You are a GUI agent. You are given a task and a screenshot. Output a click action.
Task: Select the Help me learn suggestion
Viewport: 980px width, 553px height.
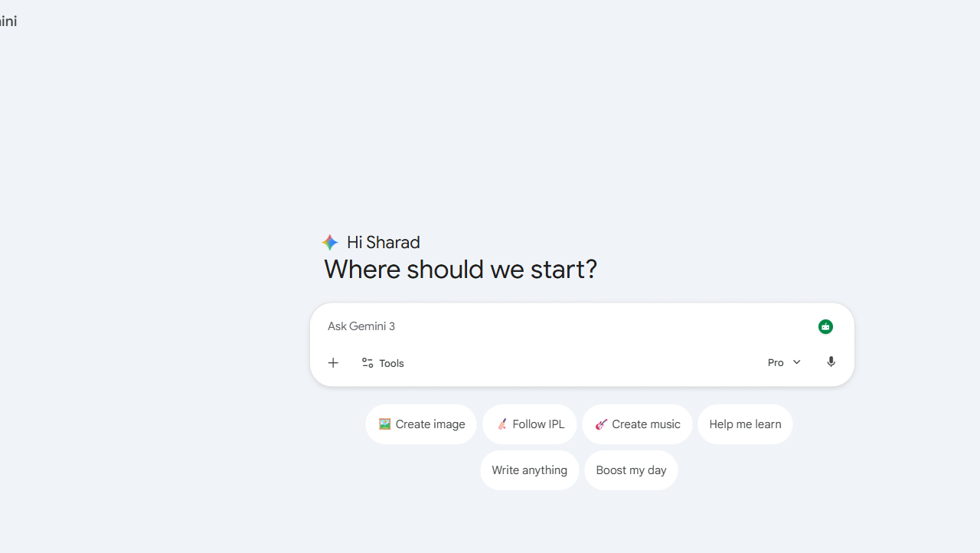point(744,424)
